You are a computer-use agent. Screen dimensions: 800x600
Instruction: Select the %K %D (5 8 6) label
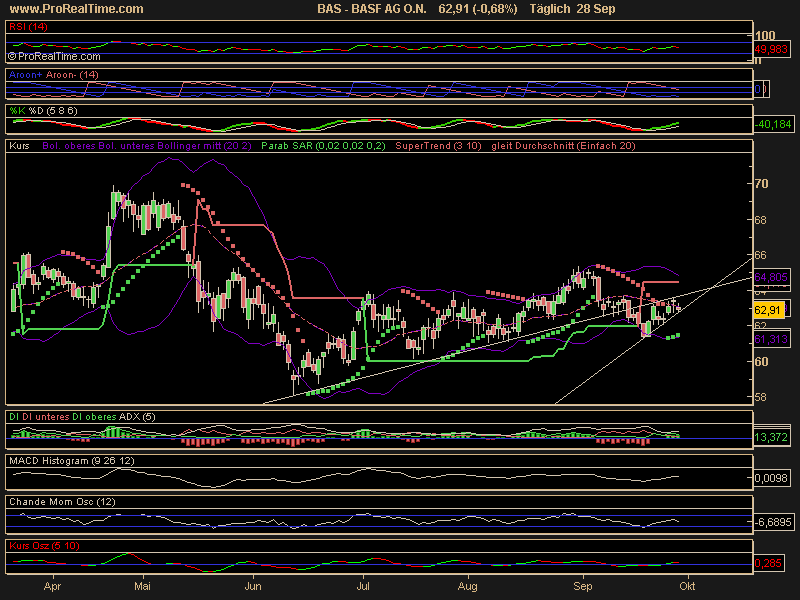43,110
